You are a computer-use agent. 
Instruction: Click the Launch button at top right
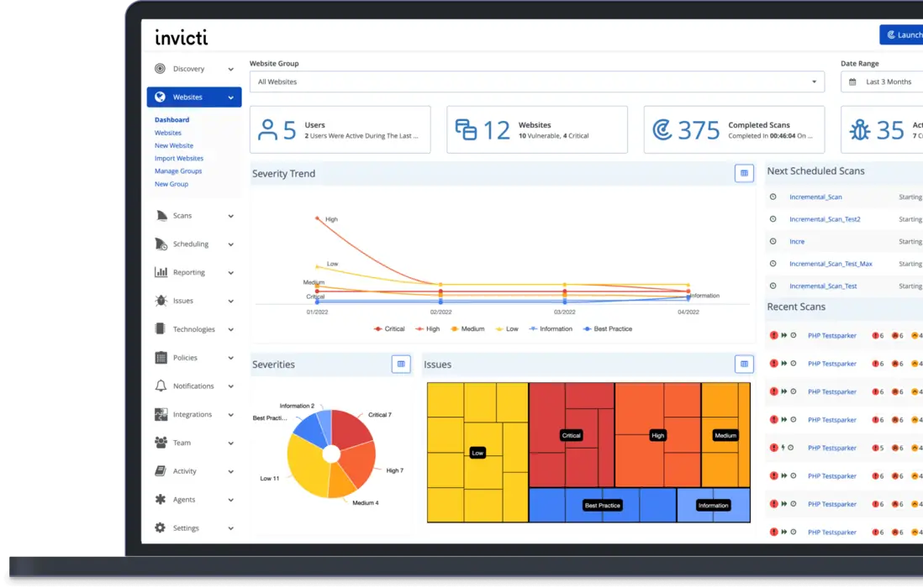902,34
